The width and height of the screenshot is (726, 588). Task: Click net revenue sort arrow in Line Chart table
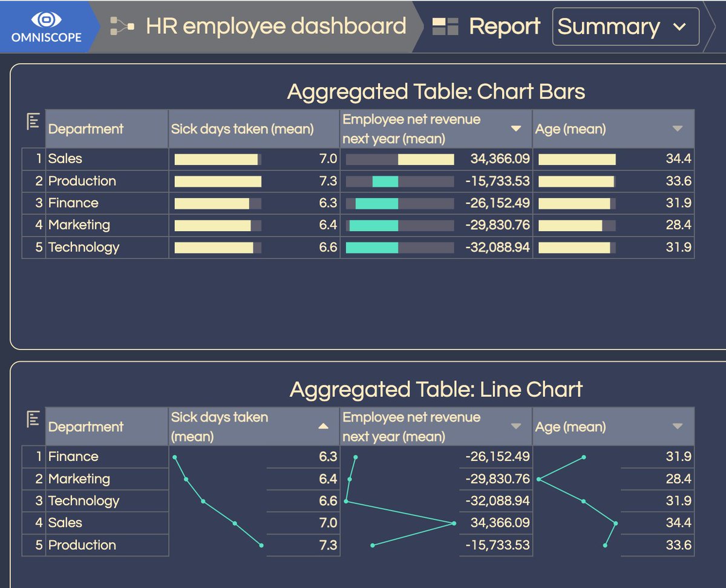[x=516, y=426]
